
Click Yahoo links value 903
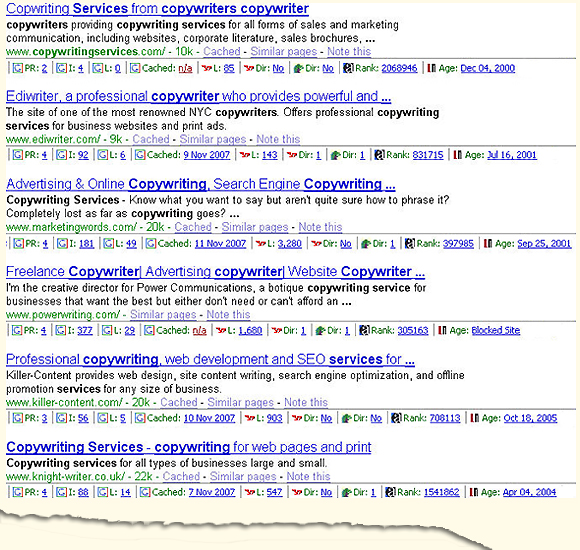pyautogui.click(x=274, y=418)
